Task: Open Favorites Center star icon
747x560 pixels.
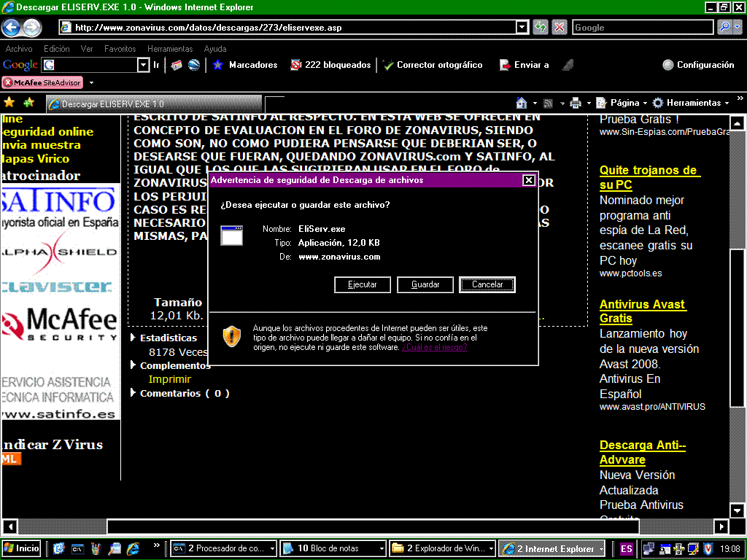Action: (x=9, y=103)
